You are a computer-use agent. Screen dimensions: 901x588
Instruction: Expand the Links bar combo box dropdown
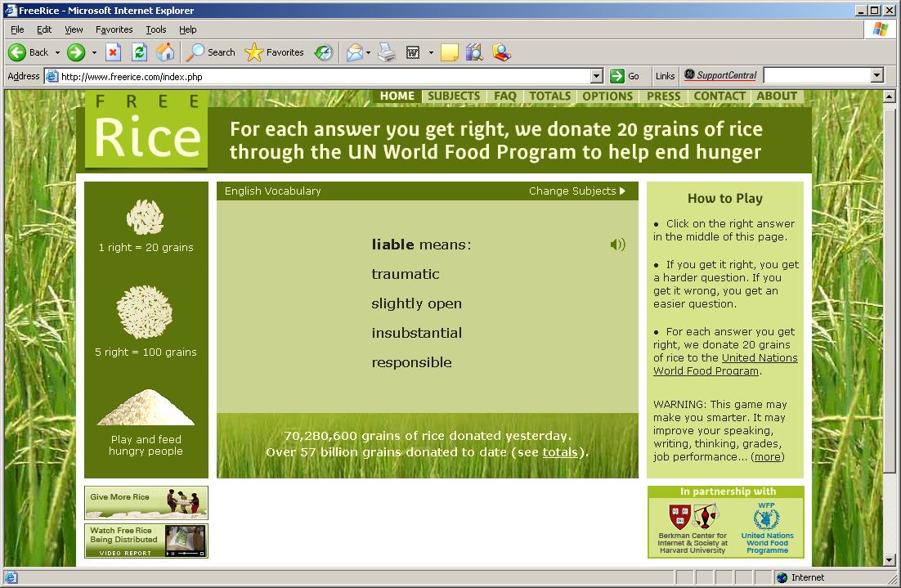pyautogui.click(x=876, y=74)
